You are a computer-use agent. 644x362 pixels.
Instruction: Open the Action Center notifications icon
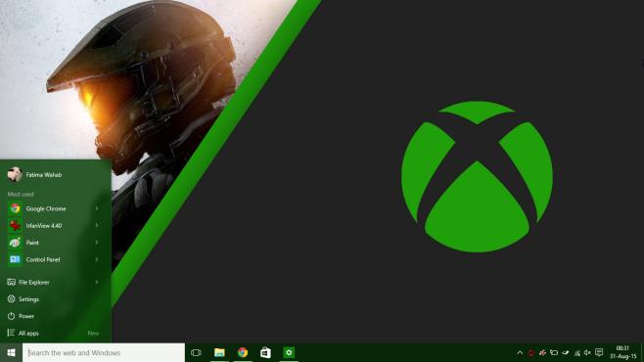[x=599, y=352]
